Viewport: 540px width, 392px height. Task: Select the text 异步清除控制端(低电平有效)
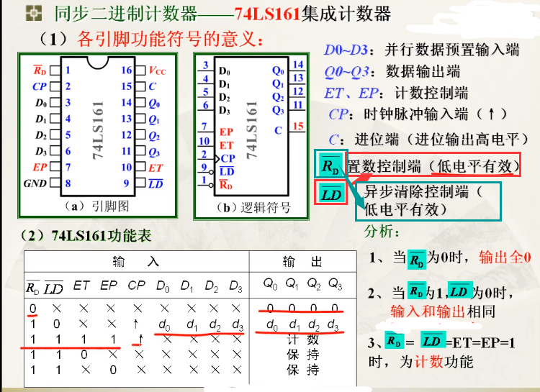(x=423, y=200)
